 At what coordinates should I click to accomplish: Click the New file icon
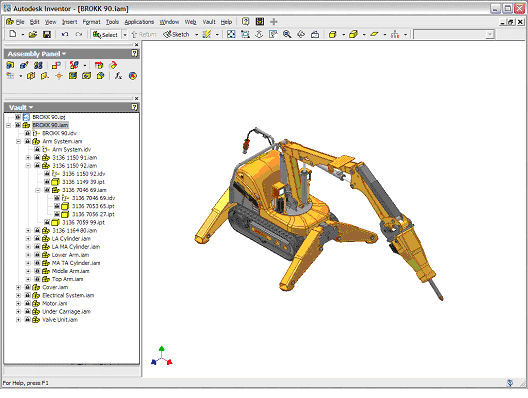[x=13, y=34]
